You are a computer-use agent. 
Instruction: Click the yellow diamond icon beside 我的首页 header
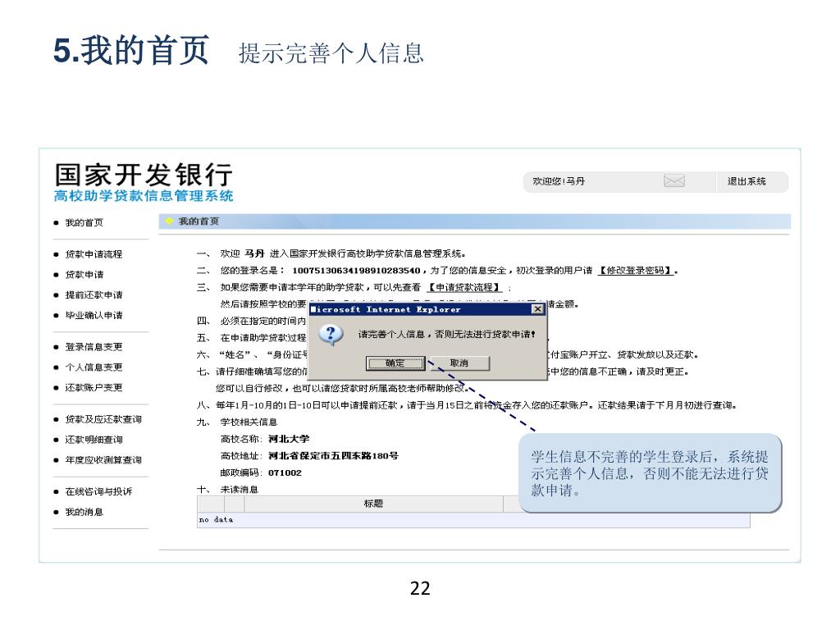[x=169, y=221]
